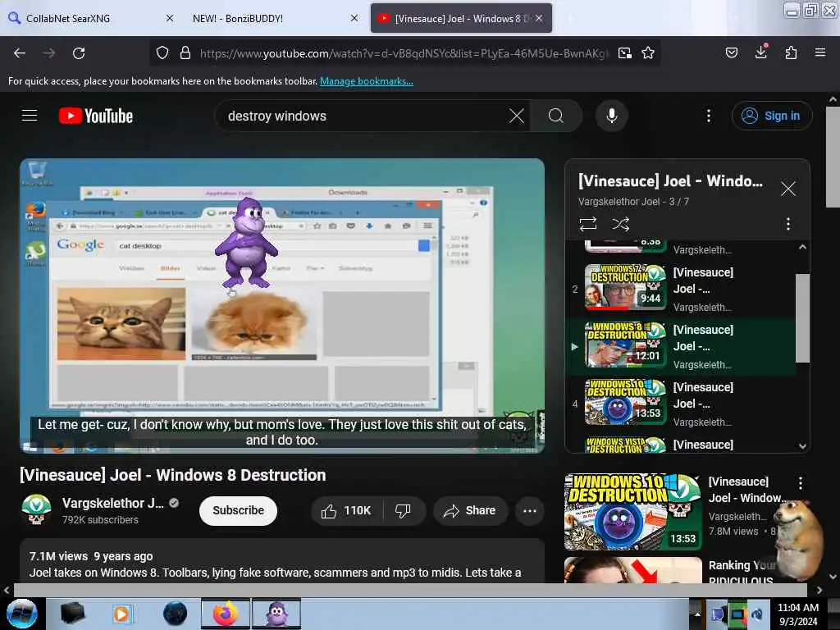Click the site lock icon
This screenshot has height=630, width=840.
[185, 53]
